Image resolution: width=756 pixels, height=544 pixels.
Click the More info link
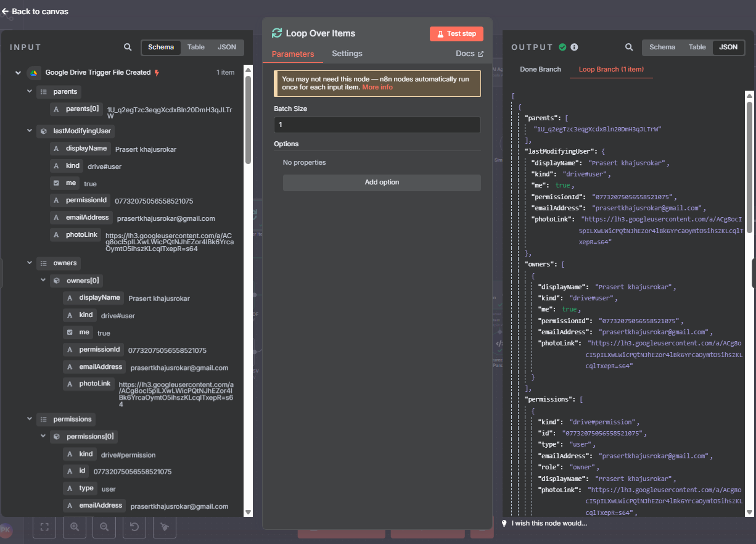[x=377, y=88]
